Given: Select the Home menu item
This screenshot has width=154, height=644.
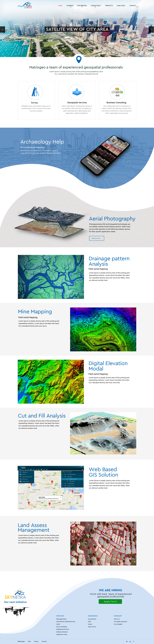Looking at the screenshot, I should (x=60, y=5).
